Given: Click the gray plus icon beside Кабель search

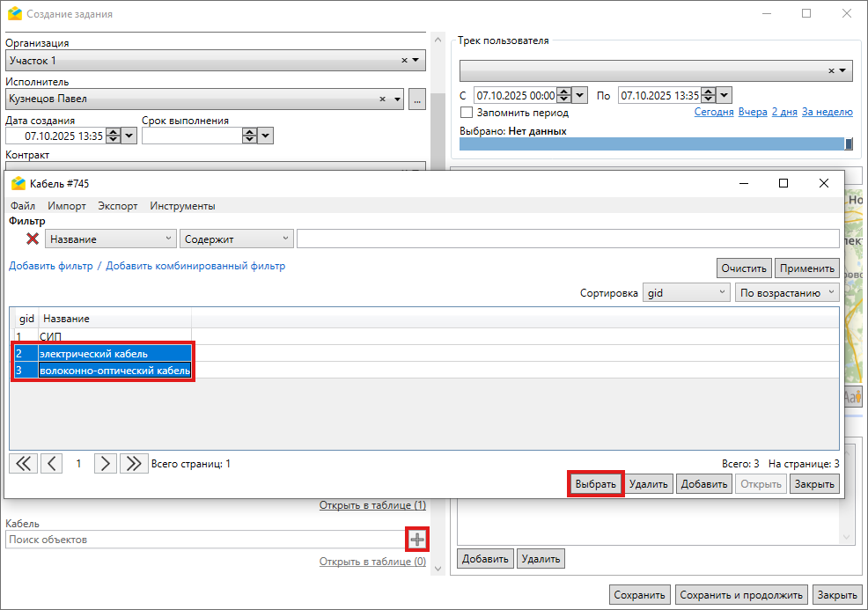Looking at the screenshot, I should [x=416, y=540].
